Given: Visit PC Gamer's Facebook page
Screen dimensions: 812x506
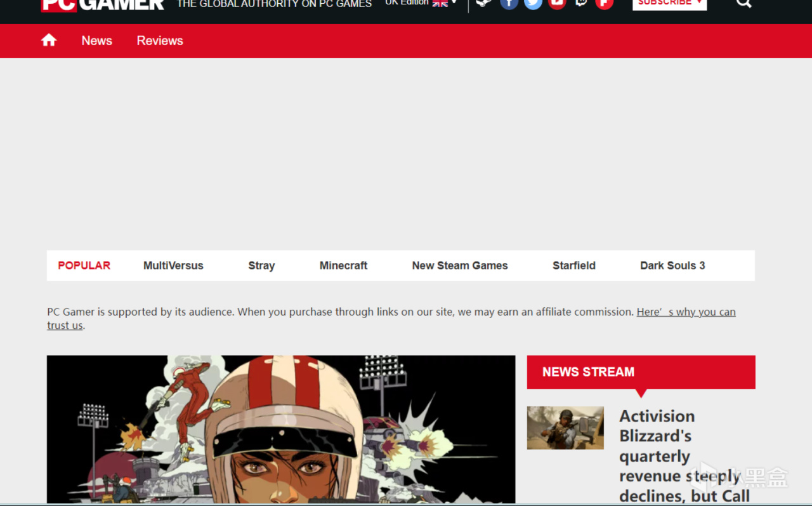Looking at the screenshot, I should pyautogui.click(x=509, y=3).
